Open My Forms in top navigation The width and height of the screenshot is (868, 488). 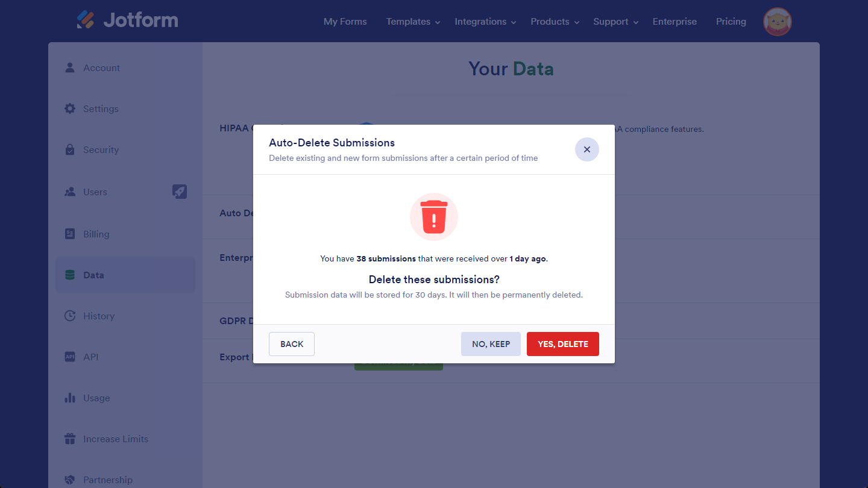345,22
